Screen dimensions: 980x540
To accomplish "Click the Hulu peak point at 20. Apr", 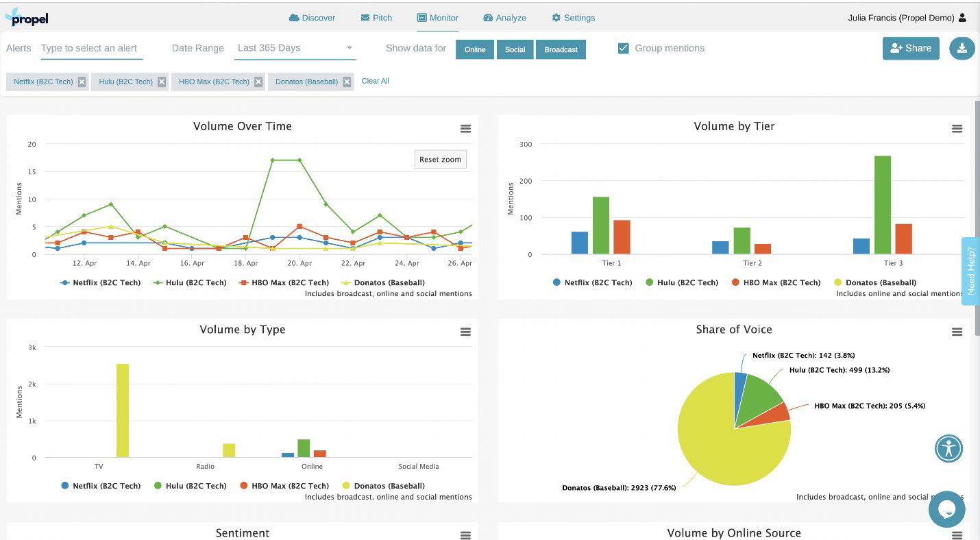I will coord(299,160).
